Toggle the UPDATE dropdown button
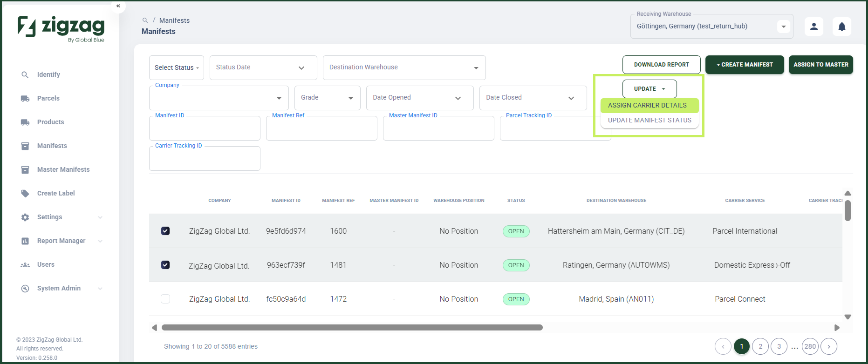The width and height of the screenshot is (868, 364). pos(649,89)
